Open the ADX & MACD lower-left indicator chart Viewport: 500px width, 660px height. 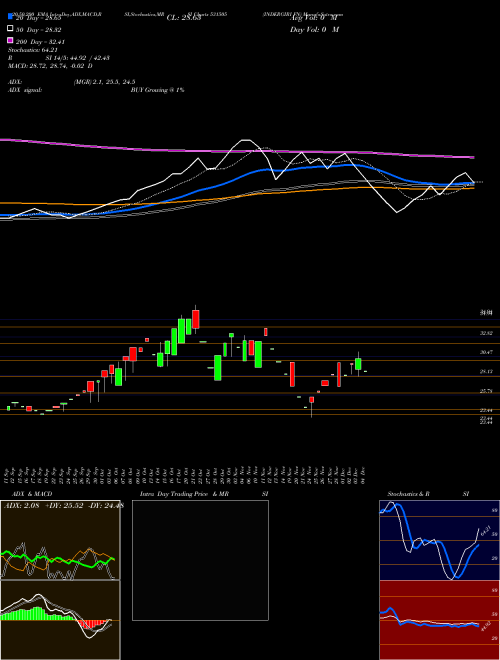pos(60,540)
